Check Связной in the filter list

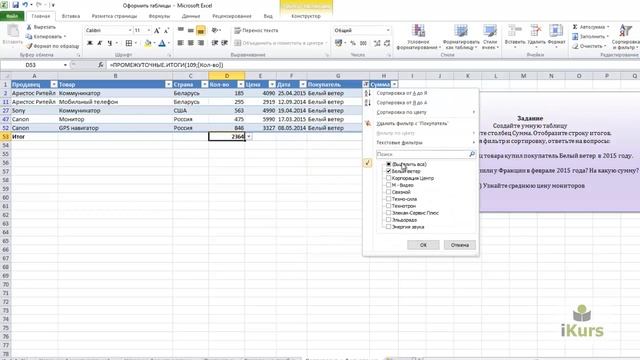[389, 192]
